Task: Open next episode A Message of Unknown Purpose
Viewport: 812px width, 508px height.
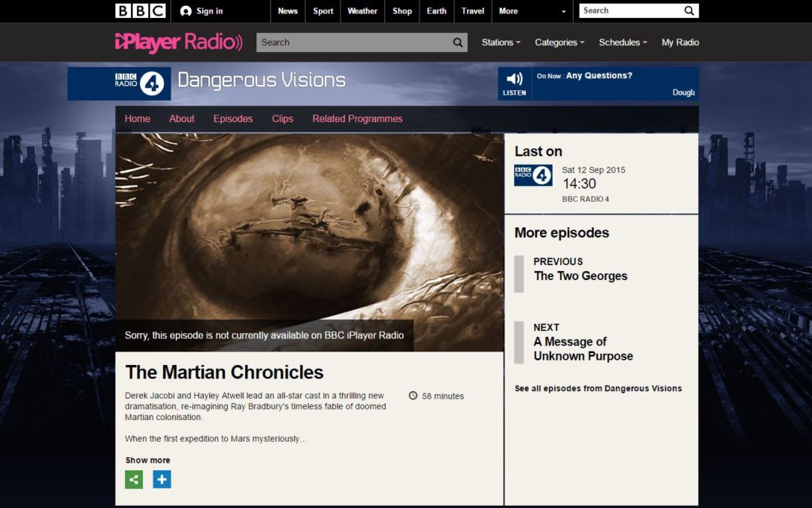Action: tap(583, 349)
